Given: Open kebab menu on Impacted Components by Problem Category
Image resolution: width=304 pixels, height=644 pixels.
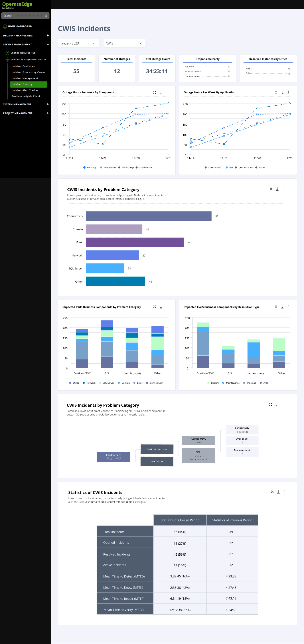Looking at the screenshot, I should point(167,307).
